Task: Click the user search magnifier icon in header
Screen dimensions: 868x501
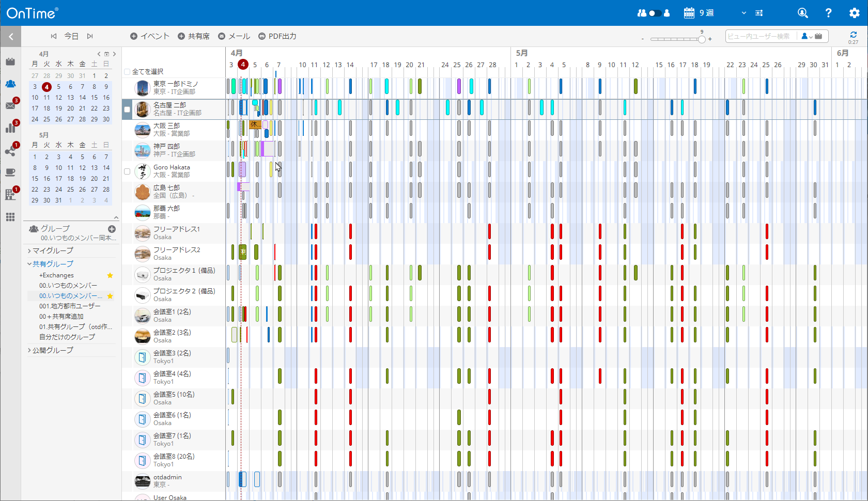Action: [x=803, y=13]
